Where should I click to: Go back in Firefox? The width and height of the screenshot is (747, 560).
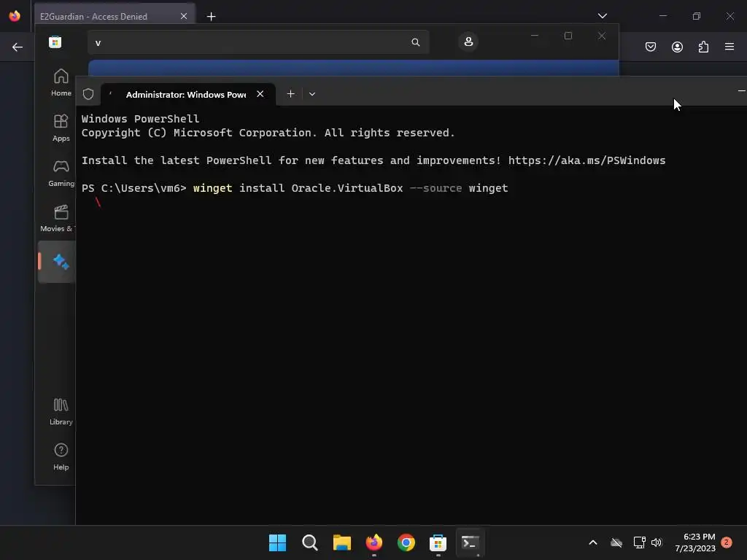pyautogui.click(x=18, y=47)
